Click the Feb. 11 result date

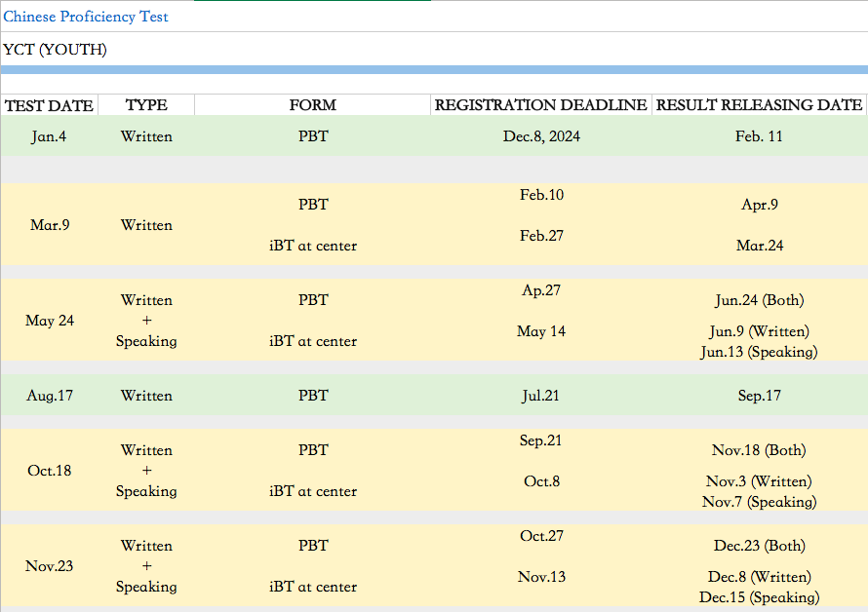click(759, 136)
